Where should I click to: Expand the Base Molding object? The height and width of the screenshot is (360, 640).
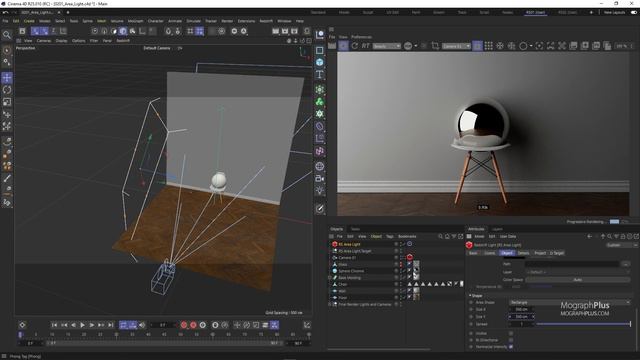(330, 278)
